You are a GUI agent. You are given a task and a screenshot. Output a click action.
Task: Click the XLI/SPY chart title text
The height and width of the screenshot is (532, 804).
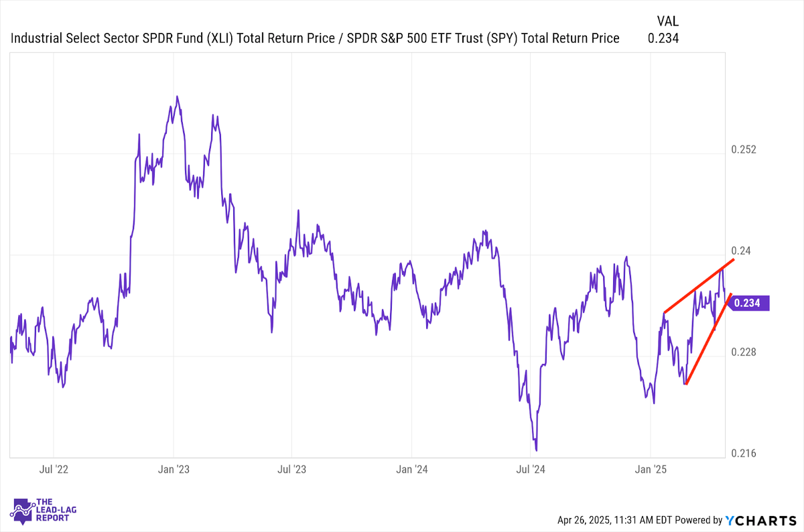click(x=315, y=39)
